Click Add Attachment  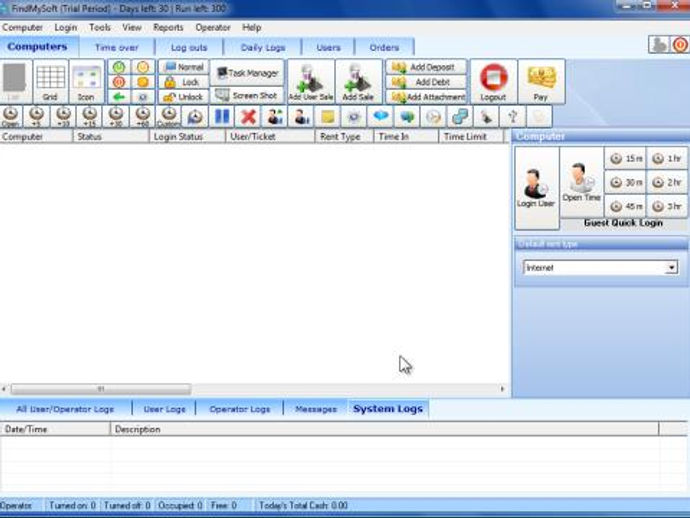(x=426, y=97)
